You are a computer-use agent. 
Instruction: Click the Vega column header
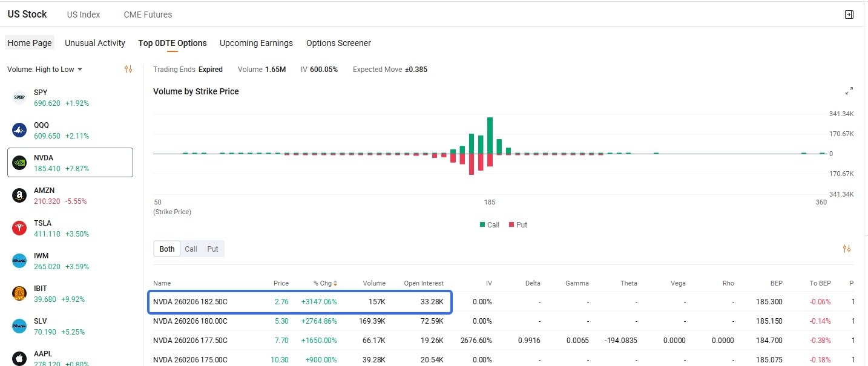[678, 283]
